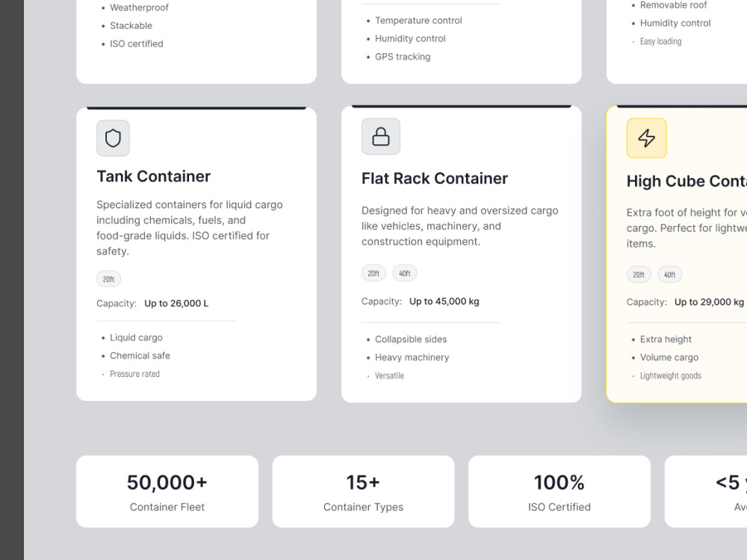747x560 pixels.
Task: Select the 20ft tag on High Cube card
Action: coord(639,275)
